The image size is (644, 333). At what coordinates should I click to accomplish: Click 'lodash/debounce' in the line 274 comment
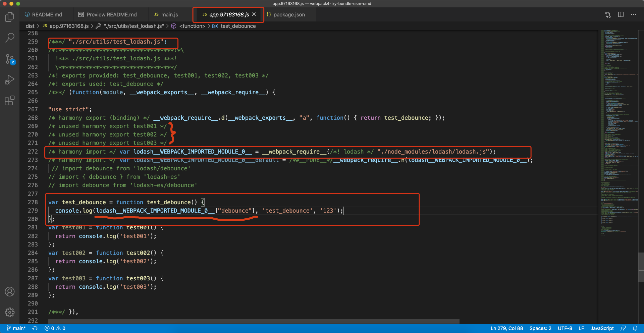(162, 168)
